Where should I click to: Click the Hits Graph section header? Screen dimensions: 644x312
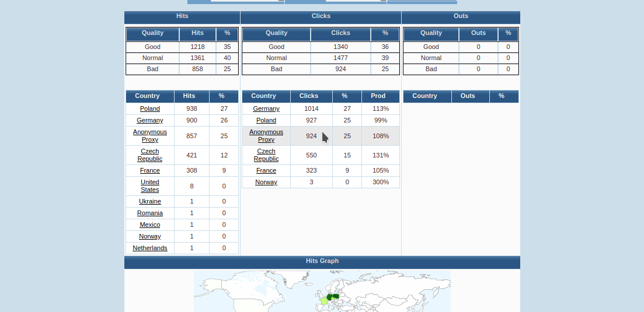[x=322, y=261]
